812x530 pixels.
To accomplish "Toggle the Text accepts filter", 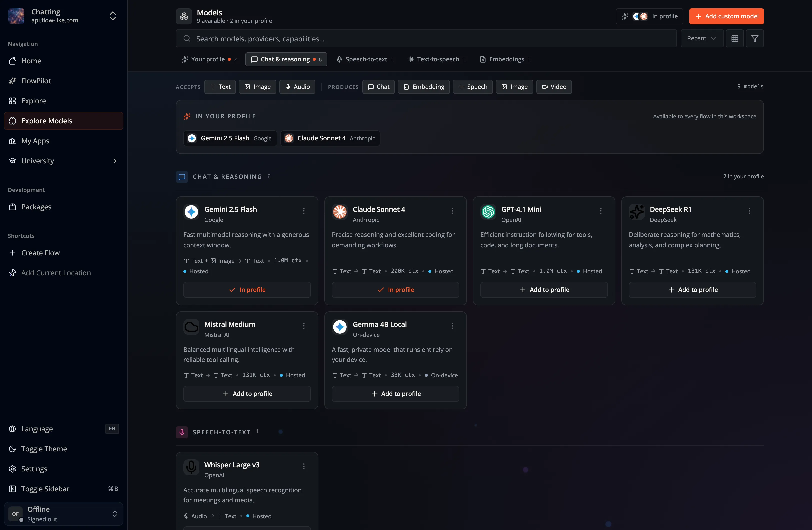I will [x=220, y=87].
